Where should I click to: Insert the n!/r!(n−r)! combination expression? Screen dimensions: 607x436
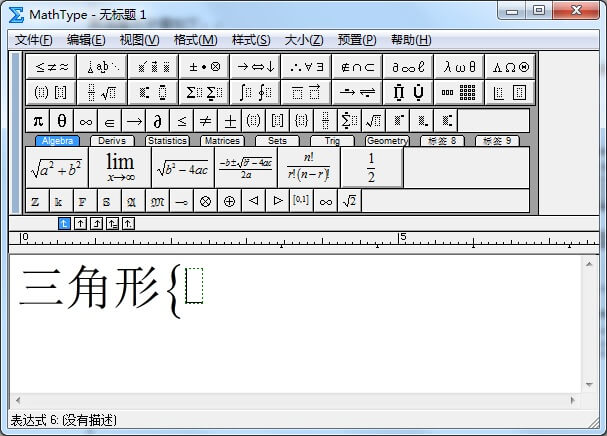pos(309,168)
